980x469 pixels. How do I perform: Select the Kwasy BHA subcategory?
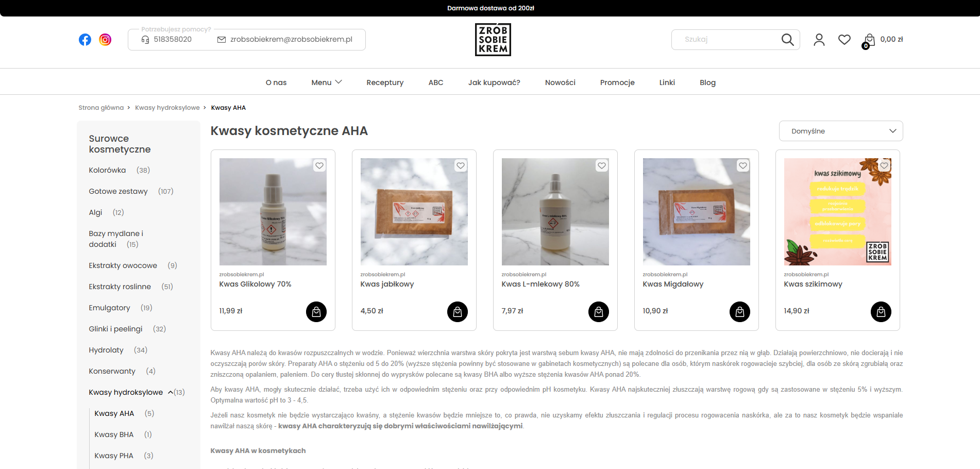click(114, 434)
